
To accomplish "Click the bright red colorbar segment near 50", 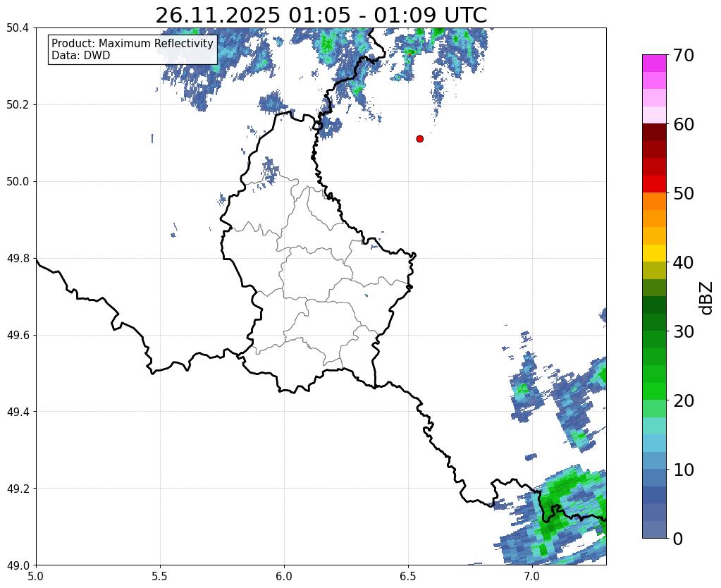I will coord(654,184).
